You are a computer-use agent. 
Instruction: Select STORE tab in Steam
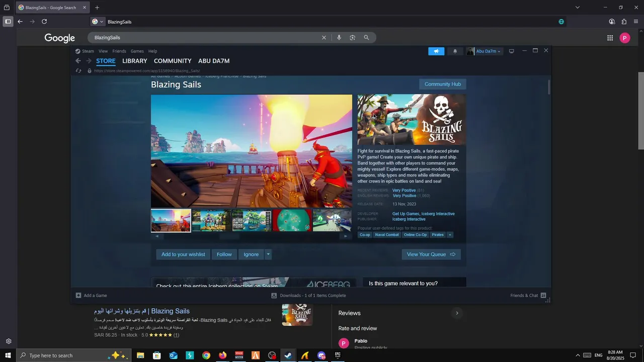pos(106,61)
